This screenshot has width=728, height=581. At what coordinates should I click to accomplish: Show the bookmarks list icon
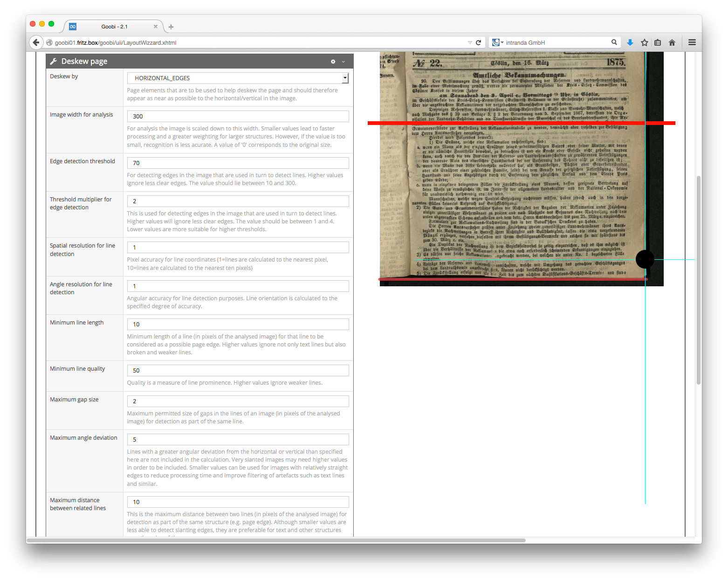click(658, 42)
